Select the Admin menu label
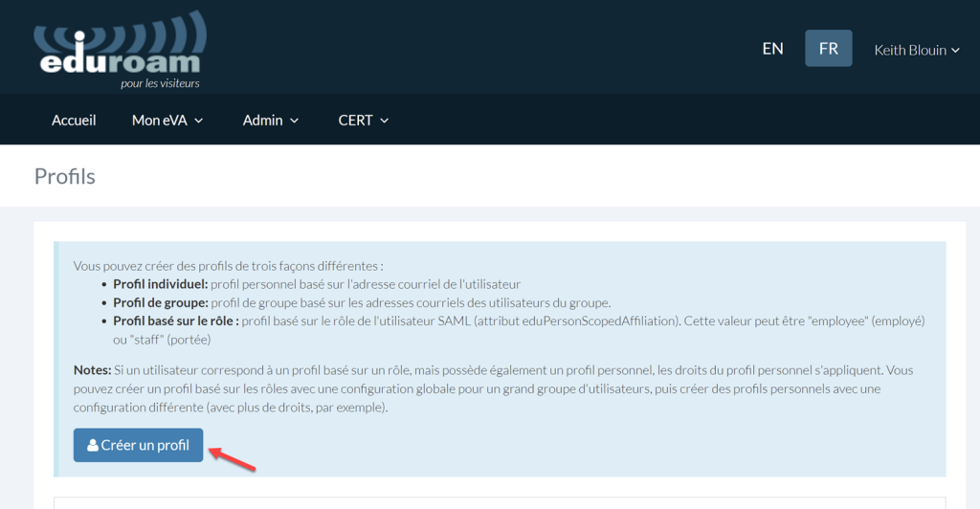This screenshot has height=509, width=980. click(262, 121)
